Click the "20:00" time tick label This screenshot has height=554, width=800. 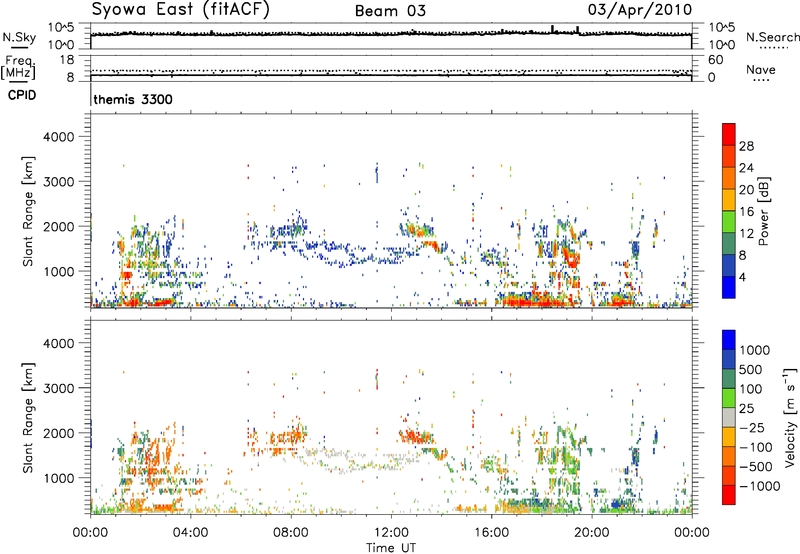point(591,533)
